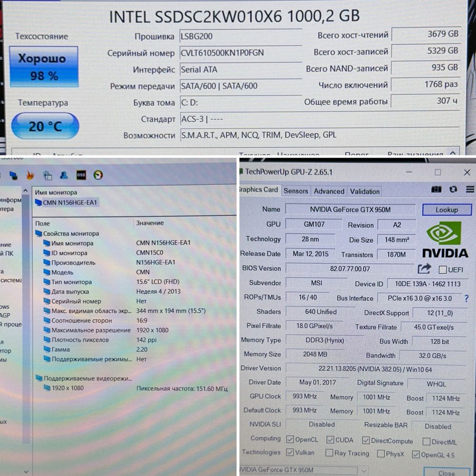Click the BIOS Version field 82.07.77.00.07

click(350, 269)
